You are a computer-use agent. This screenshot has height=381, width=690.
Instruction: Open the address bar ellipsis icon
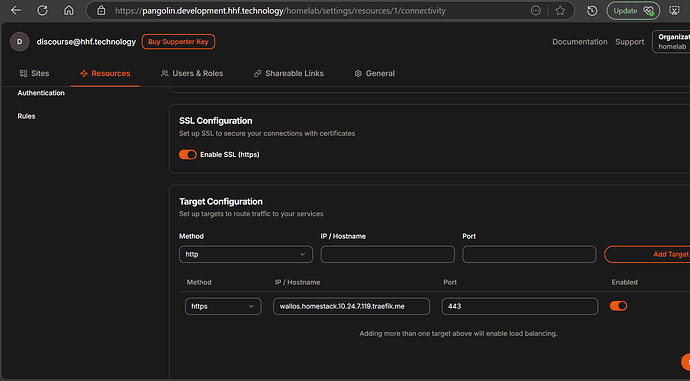(x=536, y=11)
